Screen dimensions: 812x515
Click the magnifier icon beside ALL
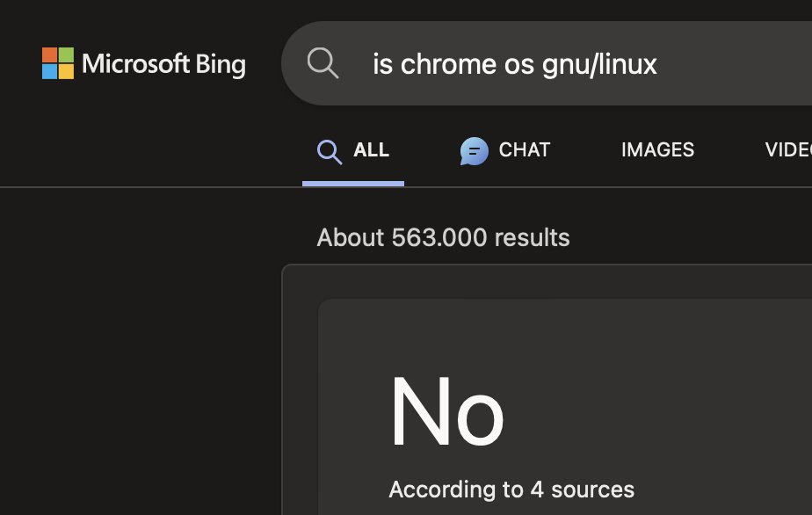[x=329, y=152]
